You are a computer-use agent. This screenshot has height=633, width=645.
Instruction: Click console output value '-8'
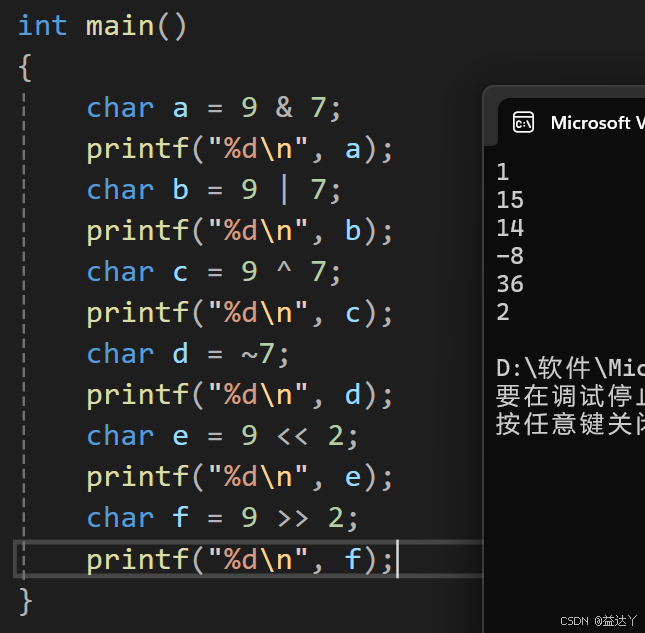(x=510, y=256)
